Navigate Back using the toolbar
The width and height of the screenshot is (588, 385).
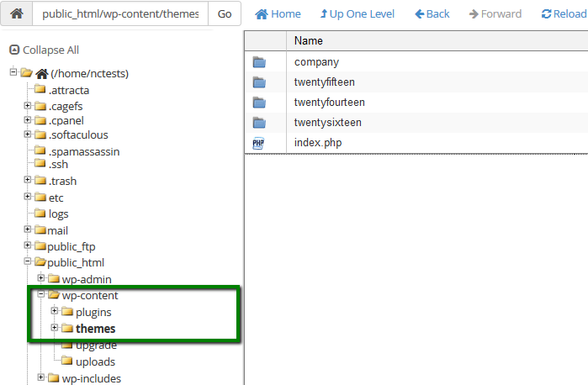click(432, 14)
